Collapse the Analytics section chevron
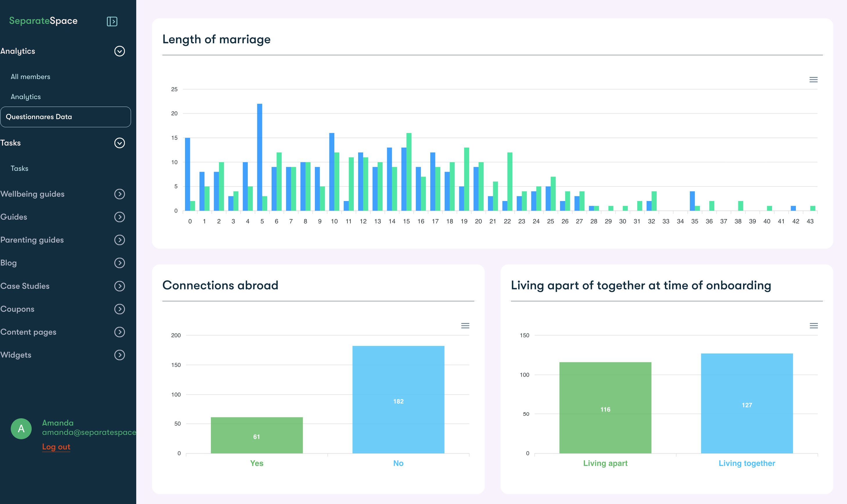Screen dimensions: 847x504 tap(120, 51)
